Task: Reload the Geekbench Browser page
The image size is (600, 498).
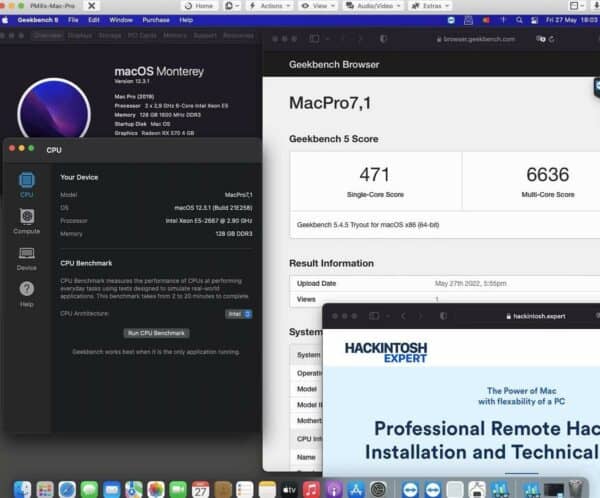Action: click(x=551, y=39)
